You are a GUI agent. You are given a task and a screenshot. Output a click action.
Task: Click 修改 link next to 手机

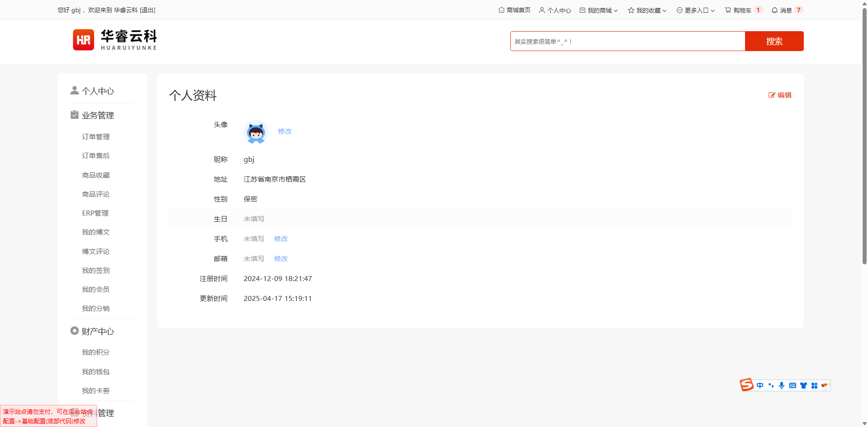[x=281, y=239]
